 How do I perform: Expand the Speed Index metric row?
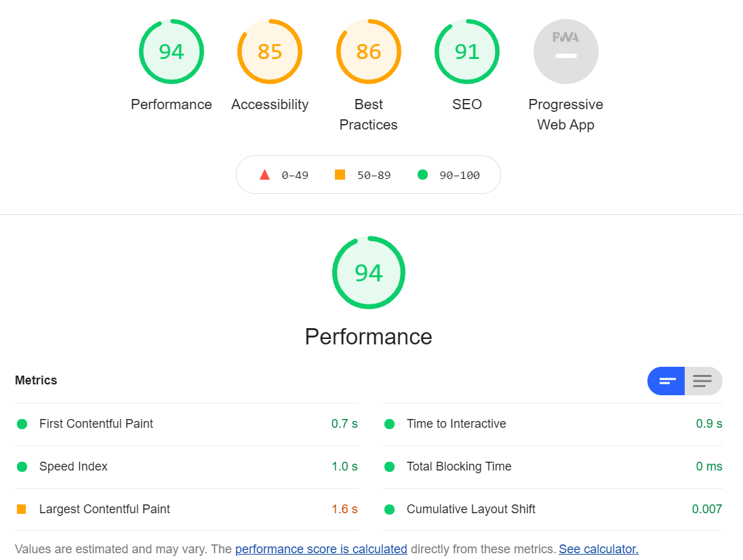pyautogui.click(x=186, y=466)
